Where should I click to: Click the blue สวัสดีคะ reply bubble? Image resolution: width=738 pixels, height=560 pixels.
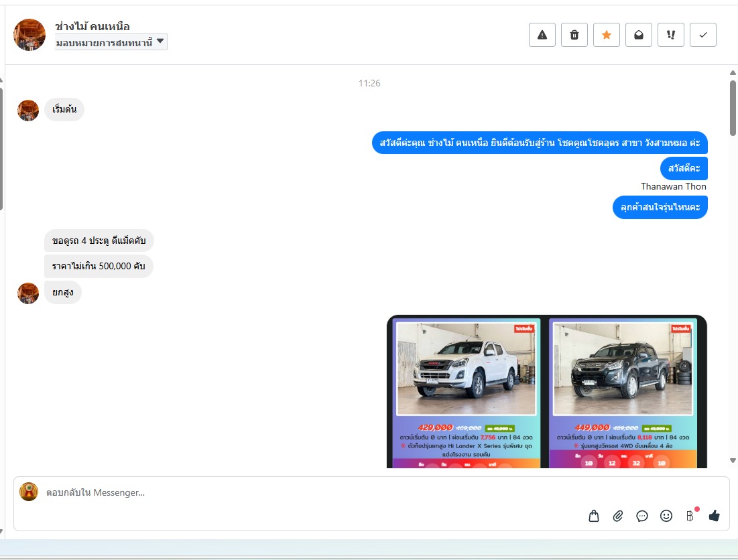[x=684, y=168]
